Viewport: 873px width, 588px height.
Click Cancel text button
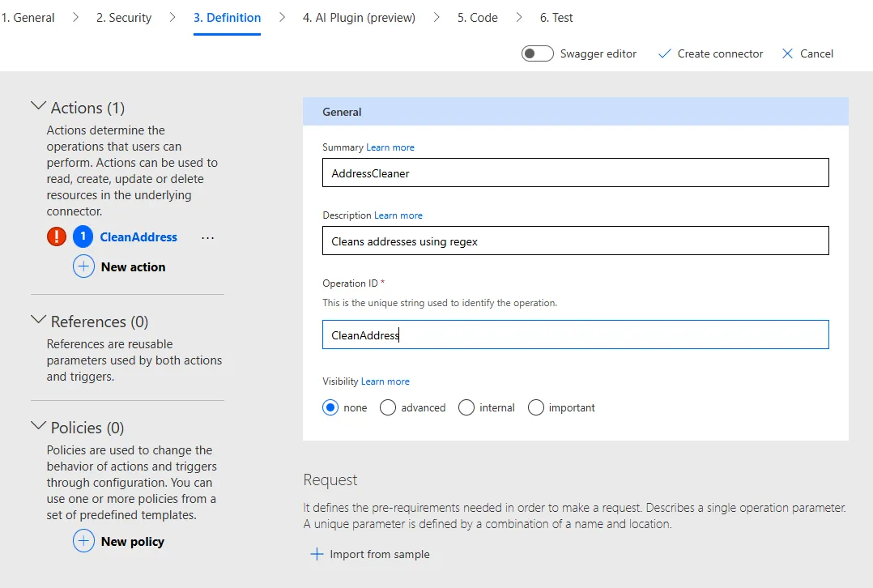click(x=817, y=54)
